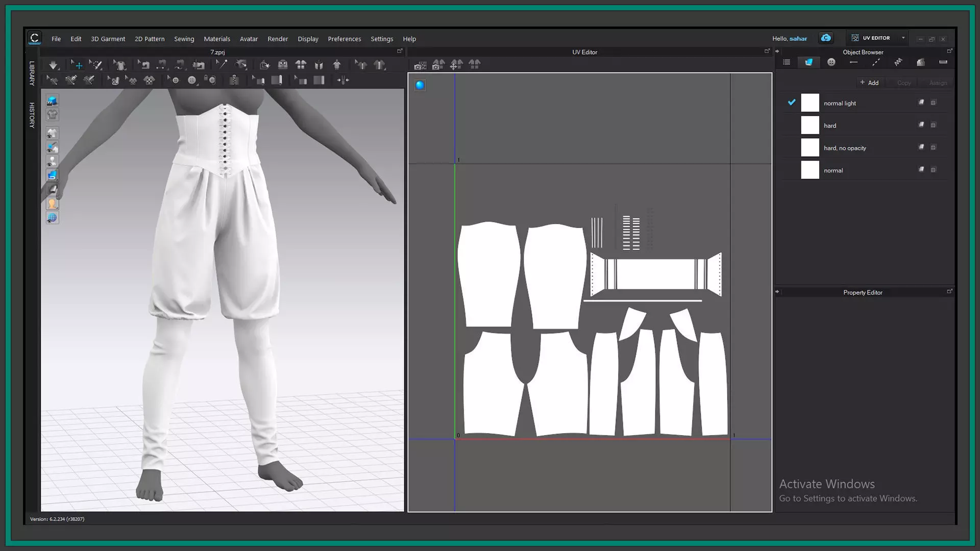This screenshot has width=980, height=551.
Task: Activate the Zipper tool icon
Action: [234, 80]
